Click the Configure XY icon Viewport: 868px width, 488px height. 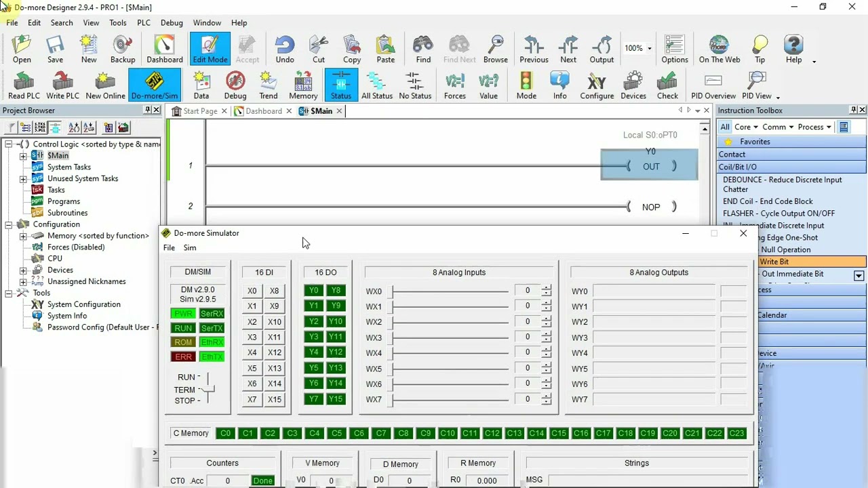coord(597,85)
